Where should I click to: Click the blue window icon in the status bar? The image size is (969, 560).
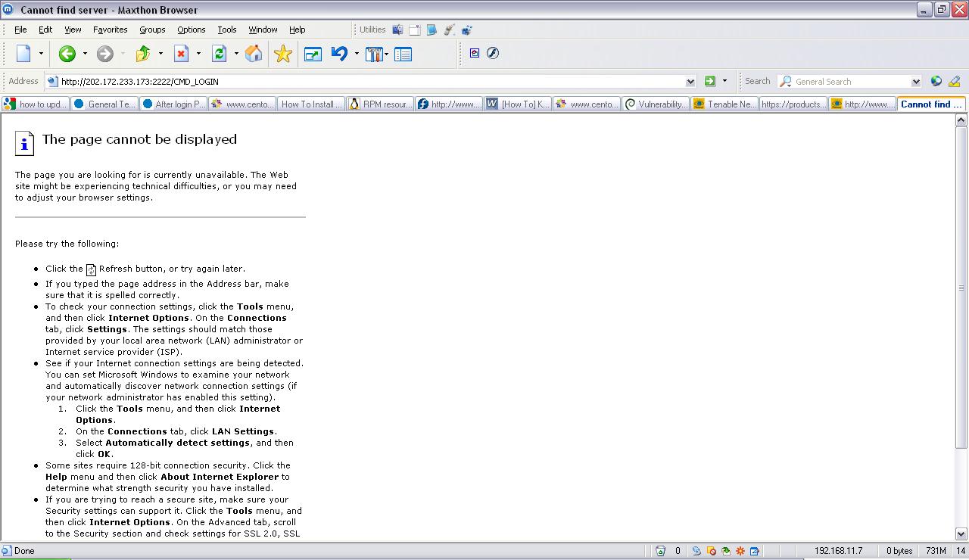[755, 551]
